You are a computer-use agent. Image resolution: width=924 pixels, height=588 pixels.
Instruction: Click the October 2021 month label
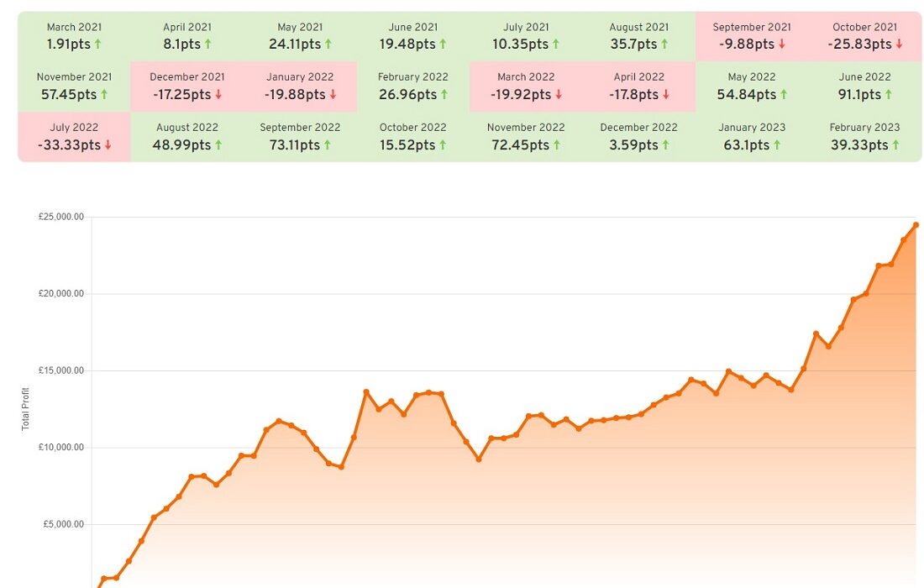[x=864, y=27]
